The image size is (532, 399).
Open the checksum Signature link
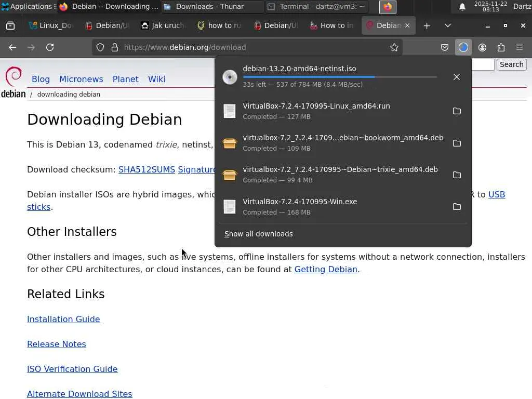(x=196, y=170)
